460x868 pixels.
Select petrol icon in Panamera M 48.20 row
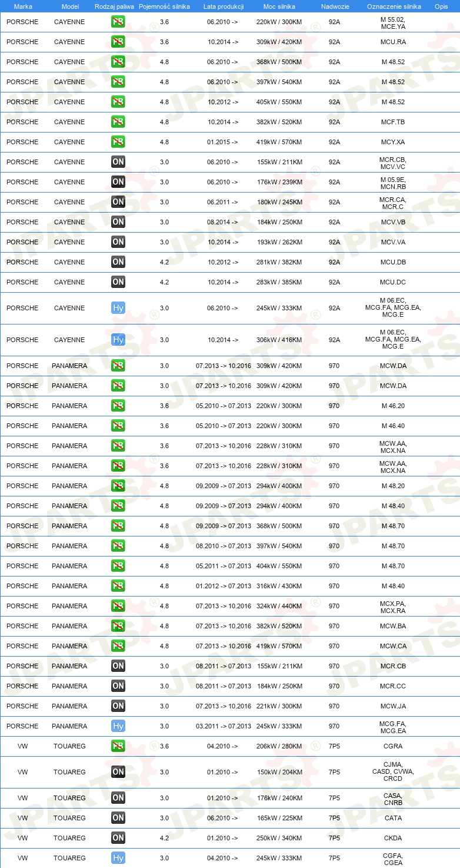[118, 486]
